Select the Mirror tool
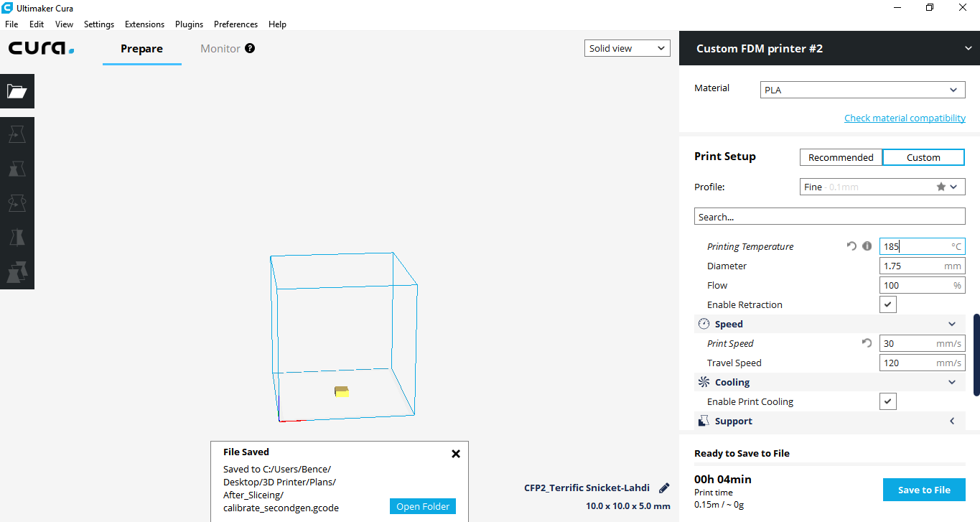 [x=17, y=237]
